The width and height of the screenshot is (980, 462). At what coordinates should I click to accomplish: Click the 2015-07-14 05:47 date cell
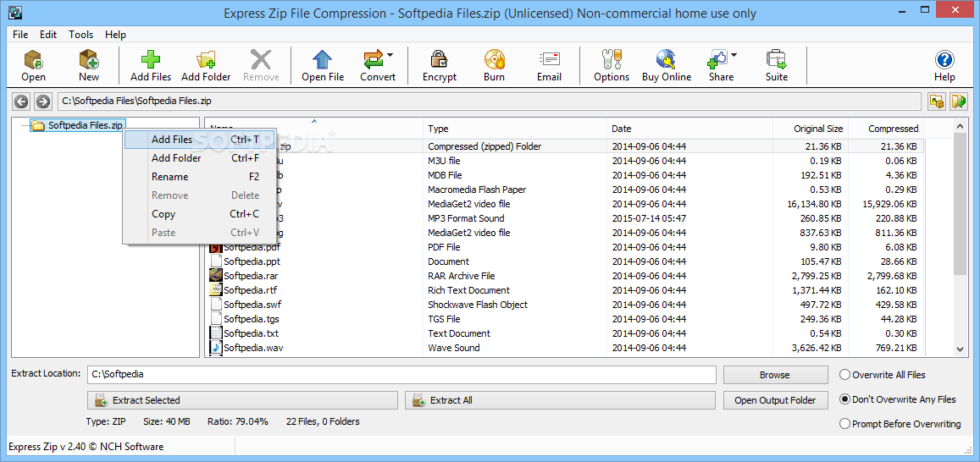click(x=649, y=218)
